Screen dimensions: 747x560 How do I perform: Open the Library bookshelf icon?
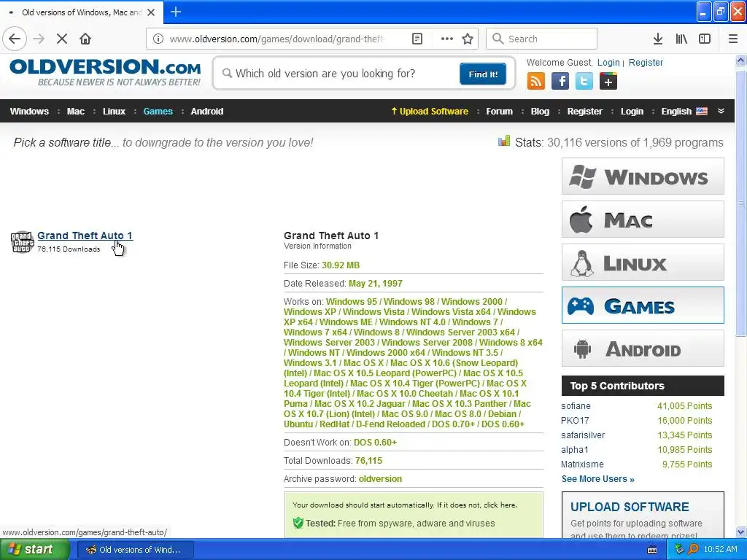coord(681,39)
